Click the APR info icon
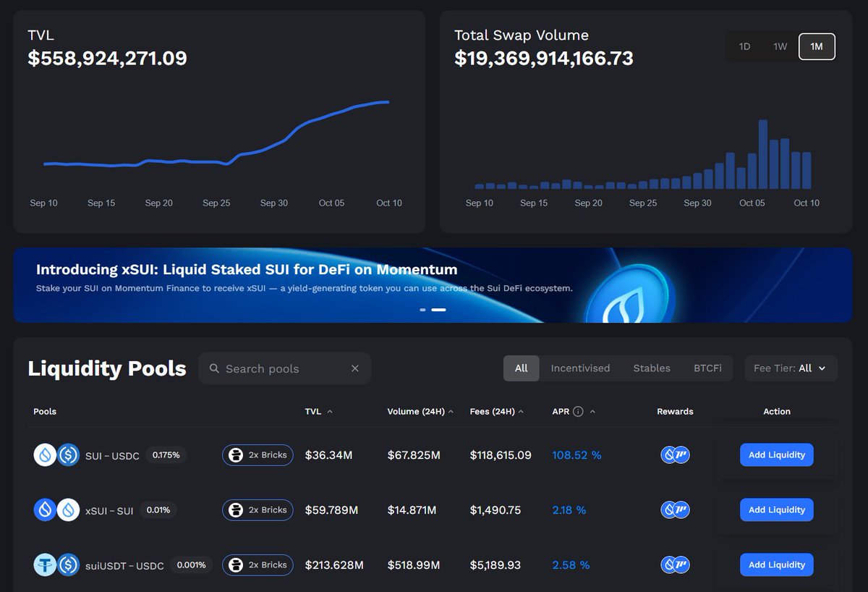The width and height of the screenshot is (868, 592). (578, 411)
